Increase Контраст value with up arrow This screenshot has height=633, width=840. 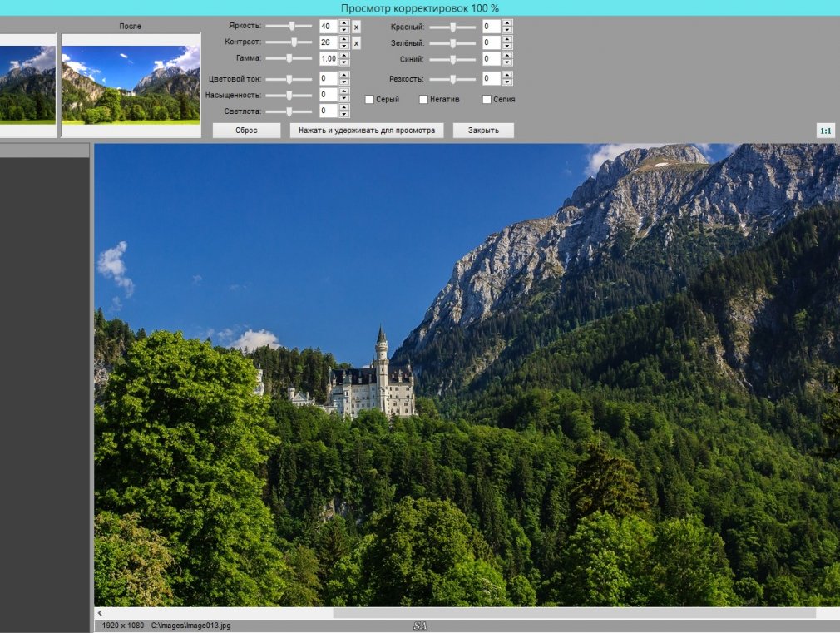(x=344, y=39)
